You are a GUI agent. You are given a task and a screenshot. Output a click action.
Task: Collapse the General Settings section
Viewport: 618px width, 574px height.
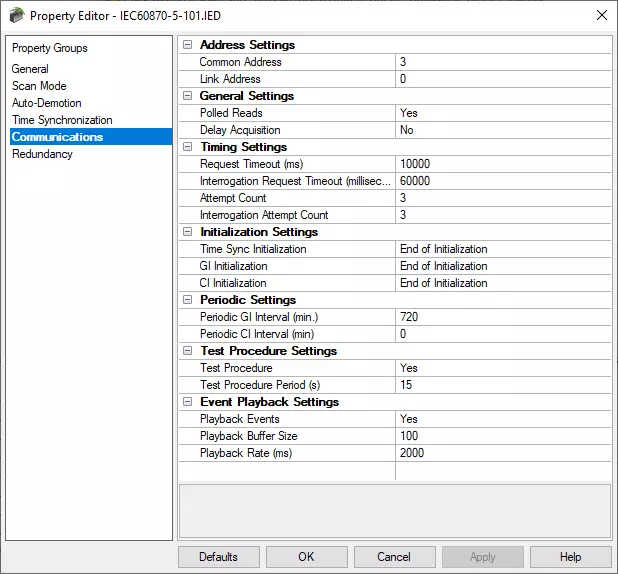pyautogui.click(x=188, y=95)
